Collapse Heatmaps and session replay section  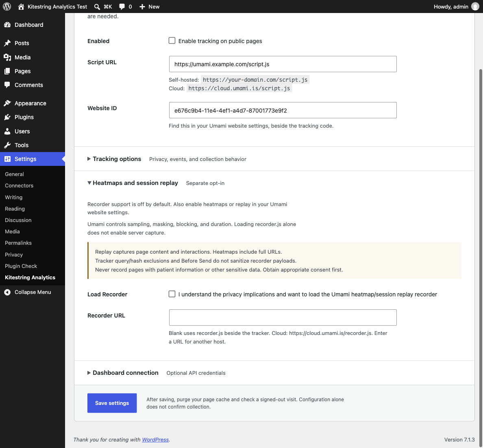(x=133, y=183)
